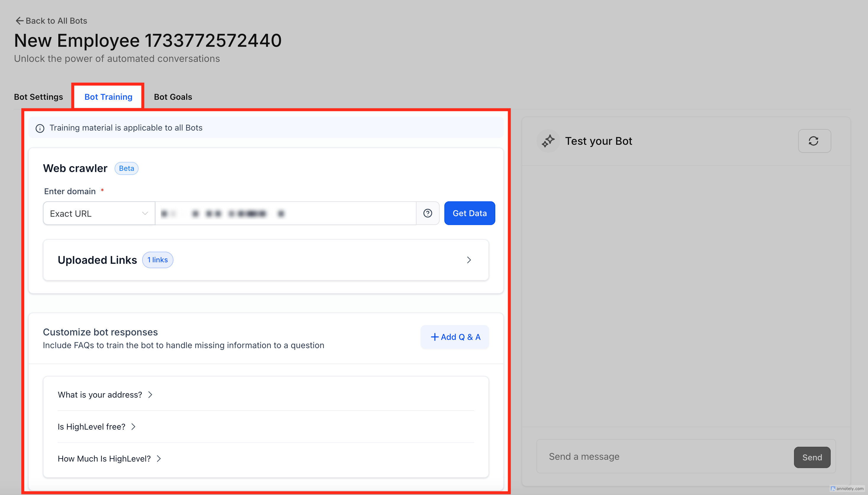The image size is (868, 495).
Task: Click the Beta badge next to Web crawler
Action: [126, 168]
